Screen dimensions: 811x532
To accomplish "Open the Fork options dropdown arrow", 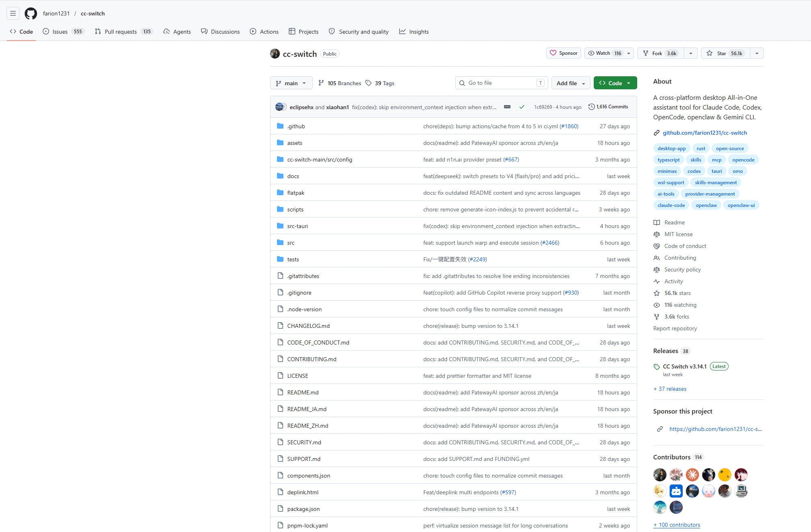I will [691, 53].
